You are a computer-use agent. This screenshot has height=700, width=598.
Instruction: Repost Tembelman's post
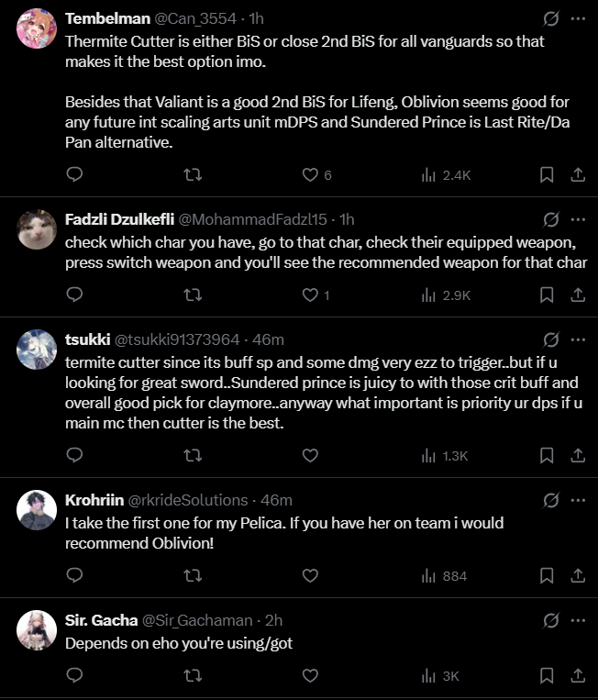pos(193,174)
